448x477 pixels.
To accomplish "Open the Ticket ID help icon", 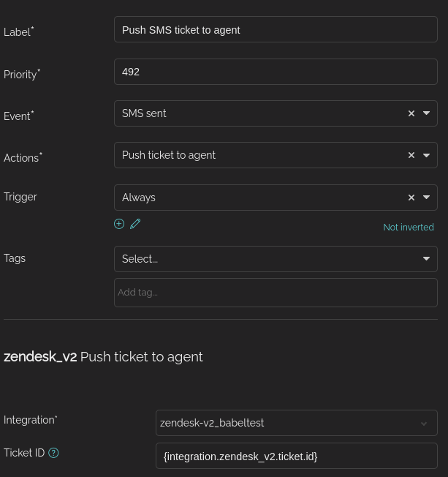I will [53, 453].
